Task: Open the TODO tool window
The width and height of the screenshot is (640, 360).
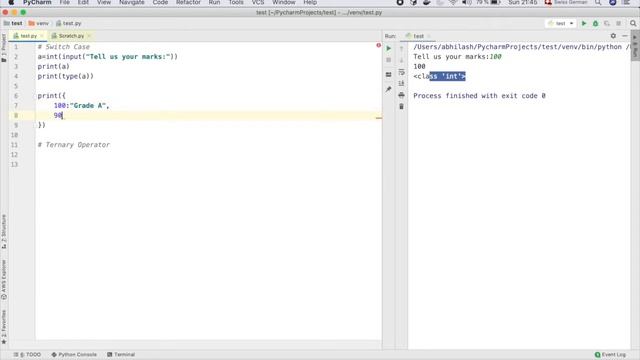Action: pyautogui.click(x=27, y=355)
